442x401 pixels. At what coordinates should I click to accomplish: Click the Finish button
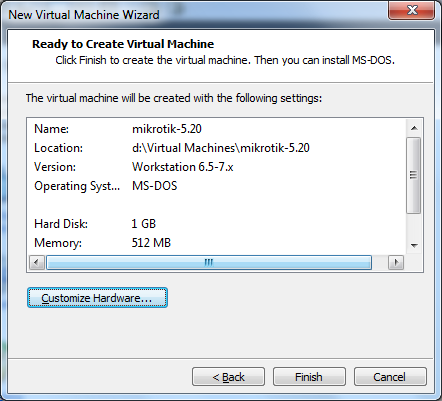tap(309, 377)
